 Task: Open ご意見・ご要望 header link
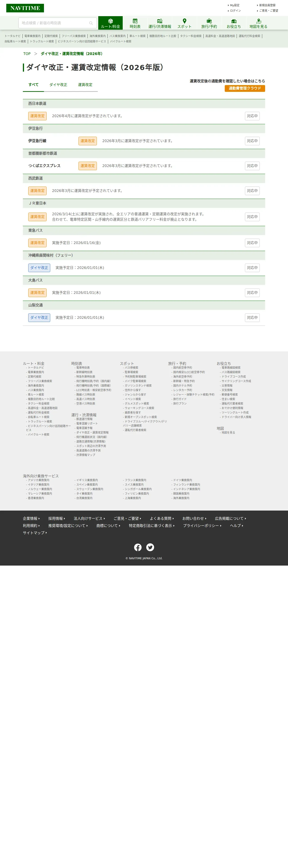268,11
